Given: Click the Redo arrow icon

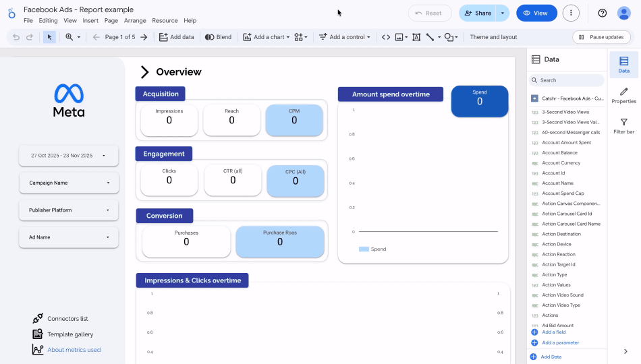Looking at the screenshot, I should coord(30,37).
